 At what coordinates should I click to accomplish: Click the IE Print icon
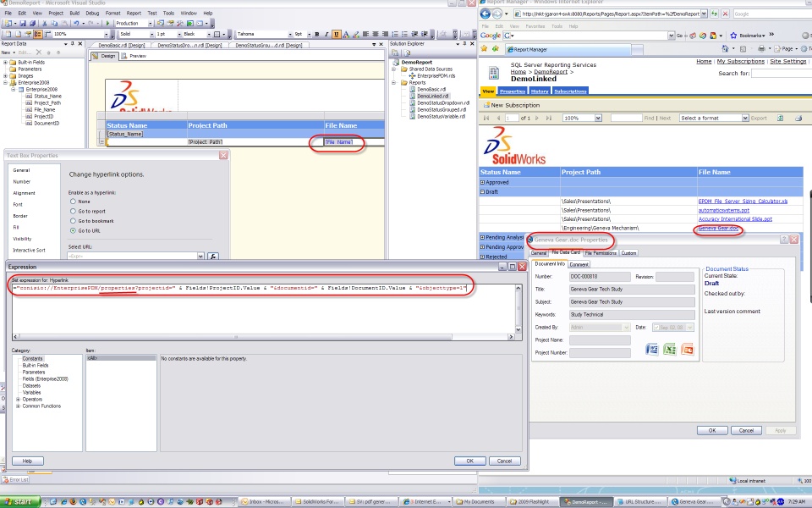click(760, 49)
